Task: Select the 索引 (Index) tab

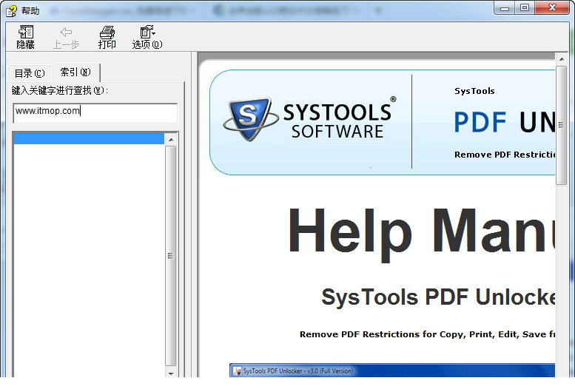Action: point(75,72)
